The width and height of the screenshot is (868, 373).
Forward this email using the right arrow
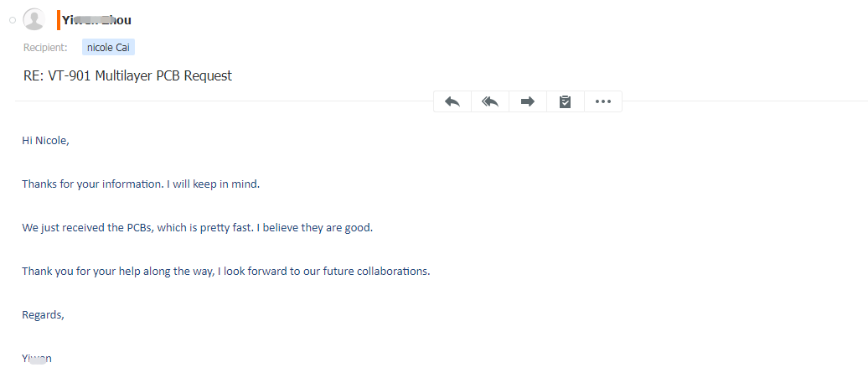pos(528,101)
